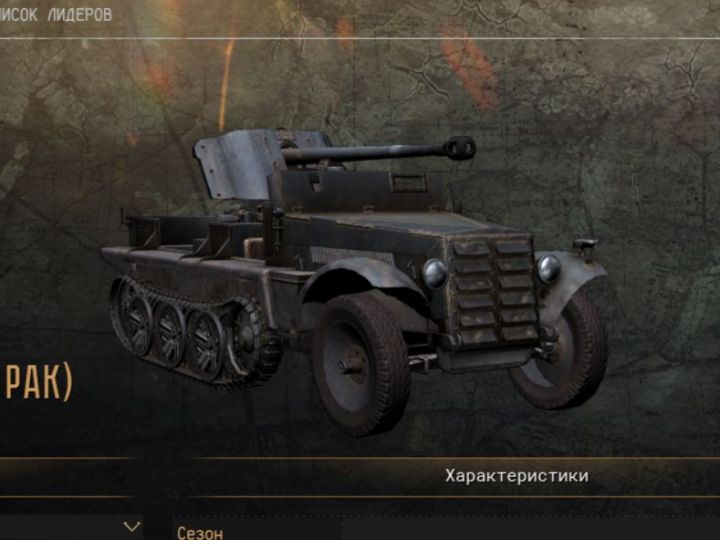Screen dimensions: 720x540
Task: Click the width indicator on right fender
Action: point(585,247)
